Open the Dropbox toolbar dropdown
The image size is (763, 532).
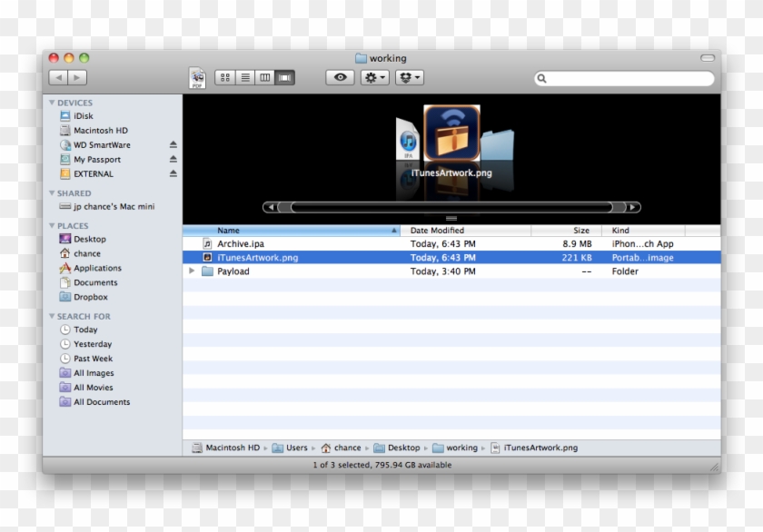coord(408,77)
